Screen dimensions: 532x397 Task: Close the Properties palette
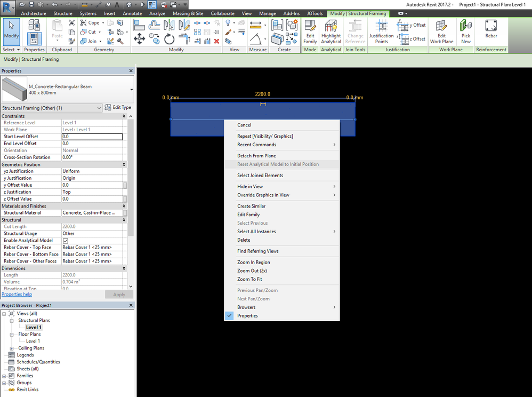[x=131, y=70]
